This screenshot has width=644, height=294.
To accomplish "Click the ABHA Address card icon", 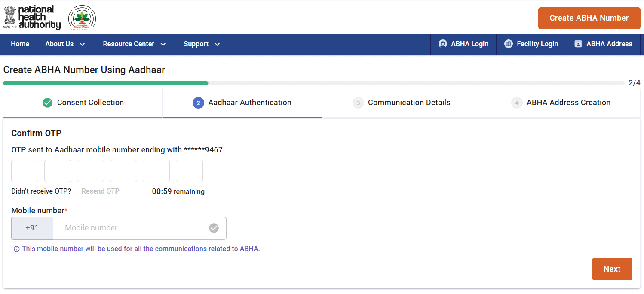I will coord(578,44).
